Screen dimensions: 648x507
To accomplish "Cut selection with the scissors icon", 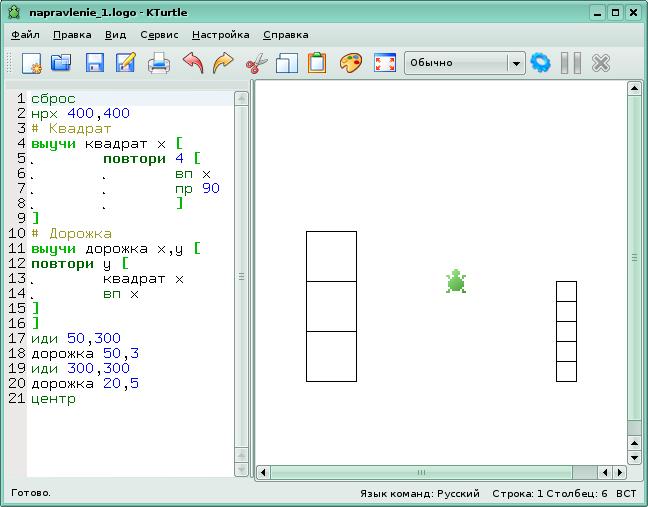I will [255, 63].
